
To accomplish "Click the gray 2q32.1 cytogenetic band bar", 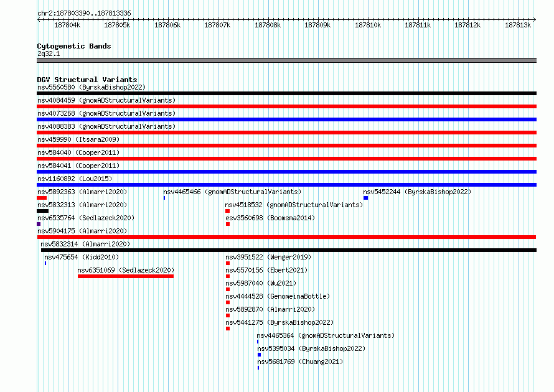I will point(286,60).
